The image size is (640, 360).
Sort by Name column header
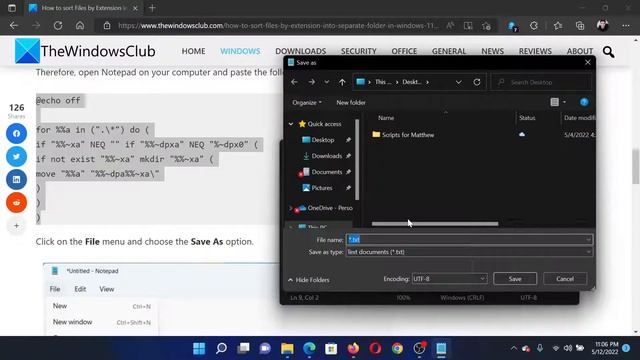[386, 118]
